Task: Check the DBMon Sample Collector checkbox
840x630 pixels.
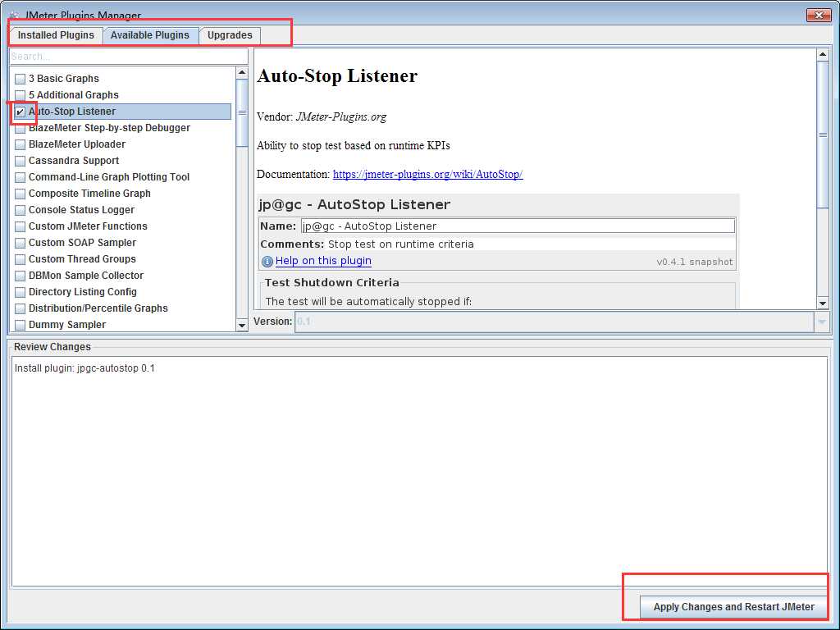Action: [21, 276]
